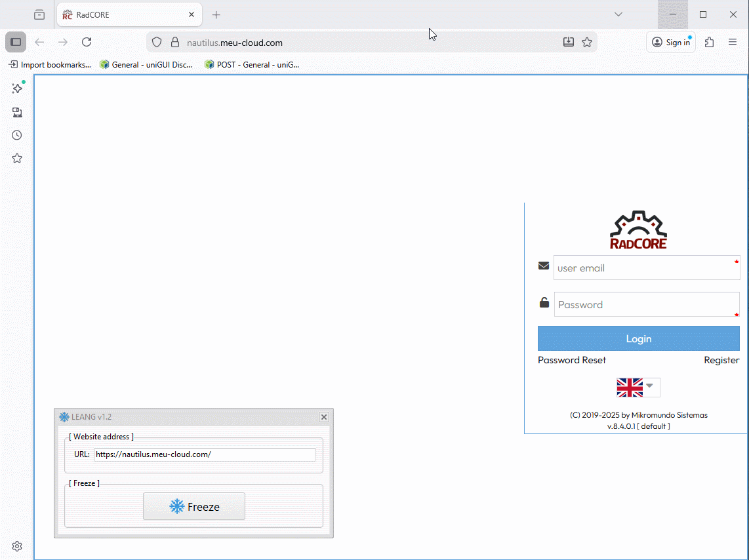
Task: Click the version v.8.4.0.1 text
Action: 639,426
